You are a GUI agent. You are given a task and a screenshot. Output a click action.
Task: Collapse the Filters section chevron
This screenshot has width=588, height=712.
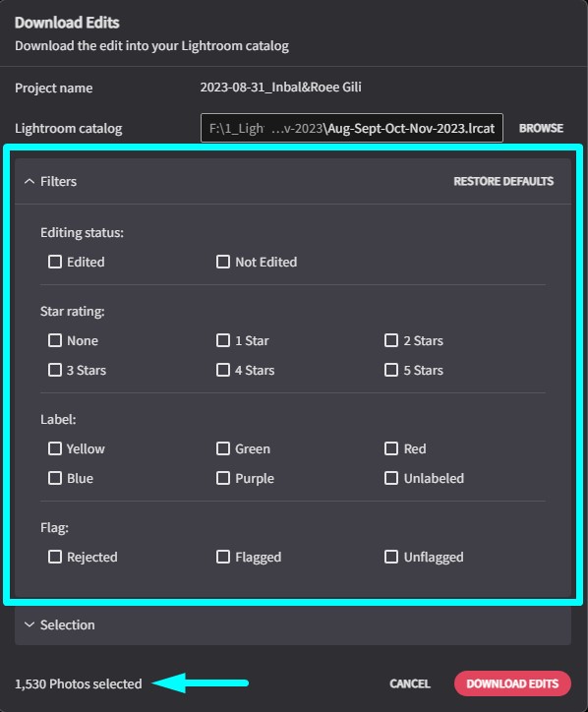(x=29, y=182)
